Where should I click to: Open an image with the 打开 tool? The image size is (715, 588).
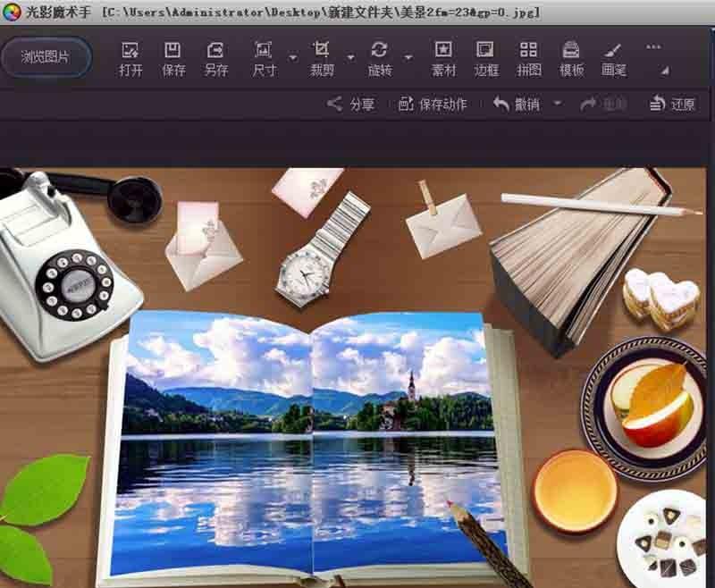129,54
